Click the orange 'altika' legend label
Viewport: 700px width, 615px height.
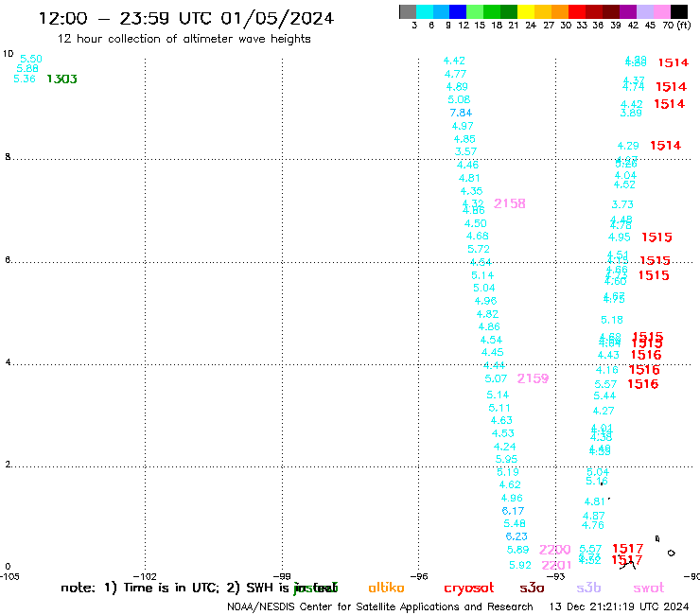click(386, 588)
